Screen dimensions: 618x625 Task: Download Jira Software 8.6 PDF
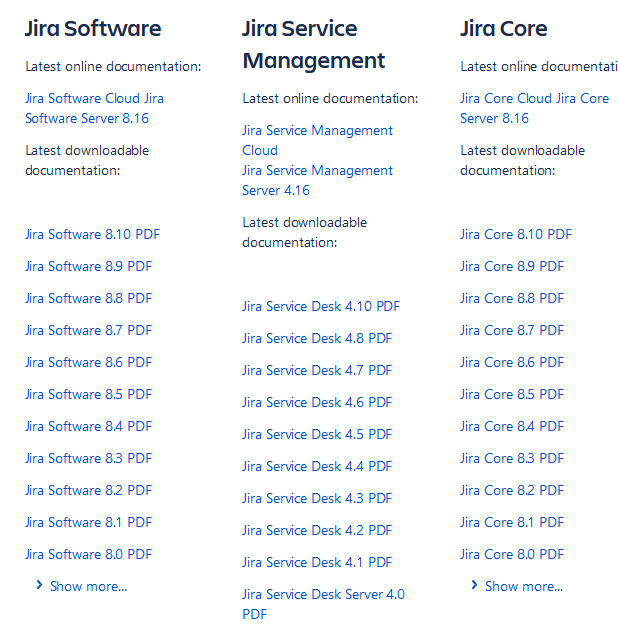[89, 362]
